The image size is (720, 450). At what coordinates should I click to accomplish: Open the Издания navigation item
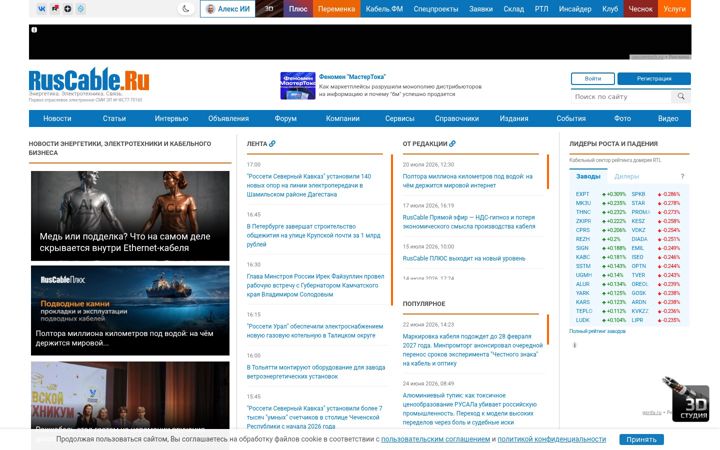click(x=514, y=118)
